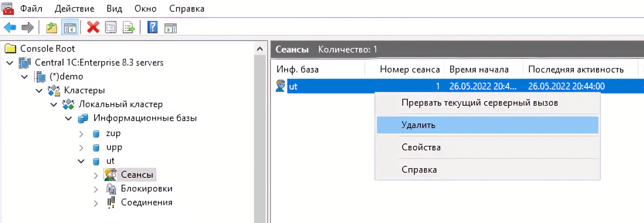Image resolution: width=644 pixels, height=223 pixels.
Task: Toggle the Show/Hide console tree icon
Action: (70, 28)
